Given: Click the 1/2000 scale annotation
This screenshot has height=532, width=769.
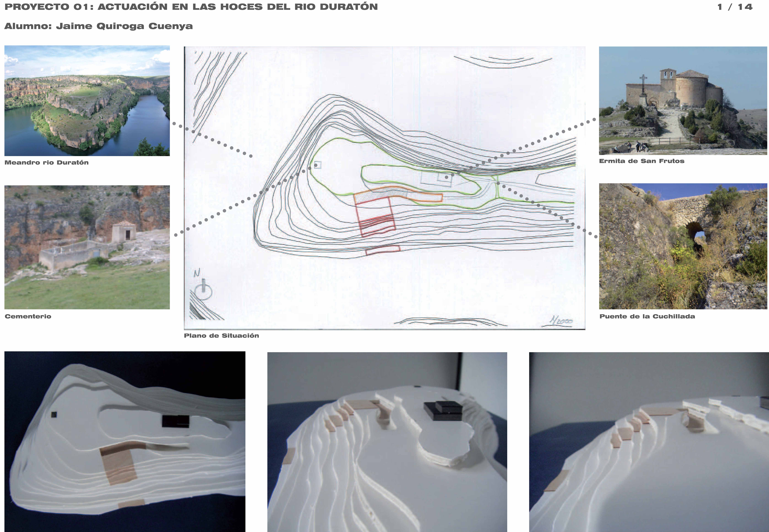Looking at the screenshot, I should (561, 321).
